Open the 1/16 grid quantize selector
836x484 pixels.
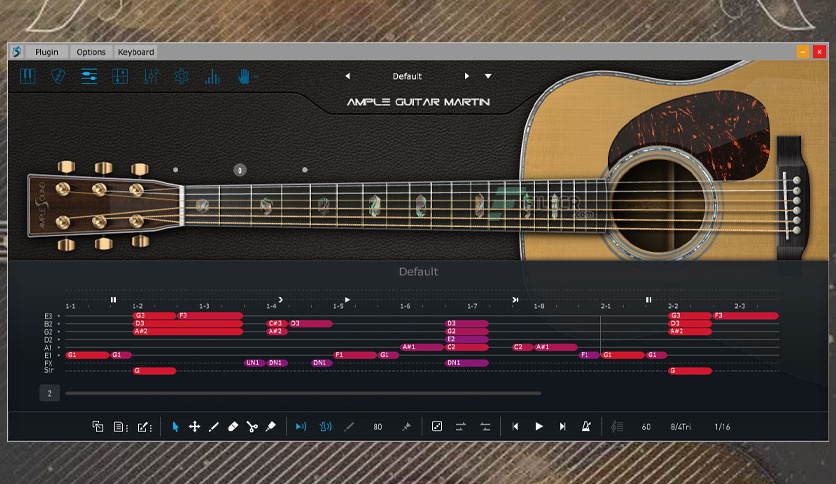click(722, 427)
